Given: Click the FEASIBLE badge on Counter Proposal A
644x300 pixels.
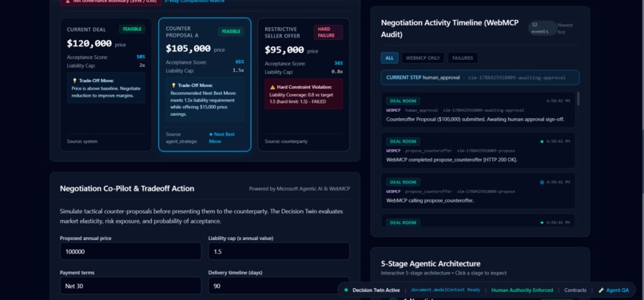Looking at the screenshot, I should click(231, 32).
